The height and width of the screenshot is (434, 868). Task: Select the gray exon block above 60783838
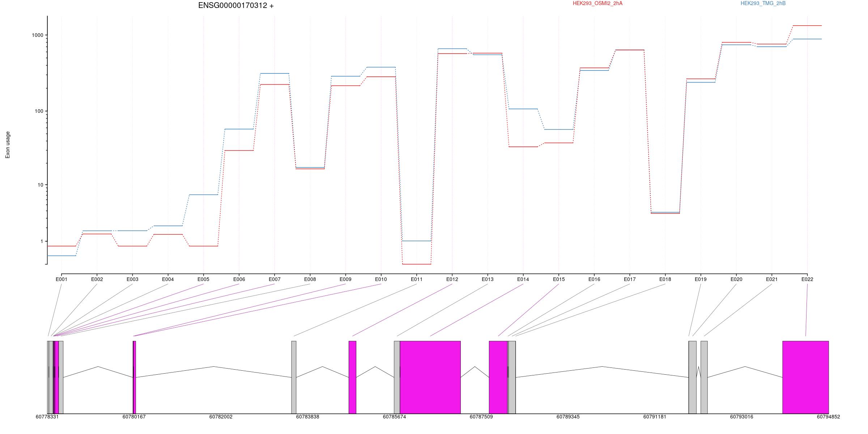click(x=294, y=377)
